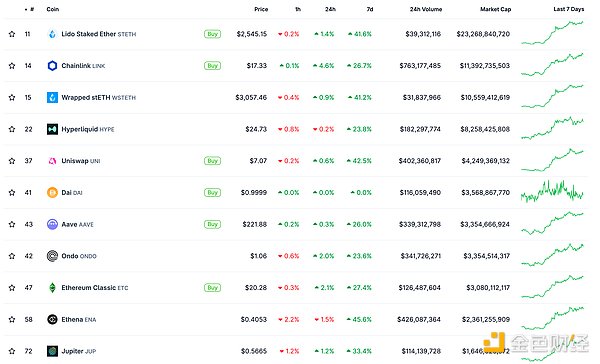Click the Ethereum Classic diamond icon

[52, 288]
